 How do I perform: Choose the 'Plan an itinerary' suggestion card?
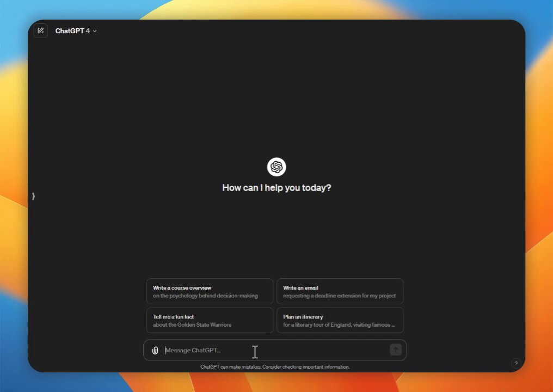pos(340,320)
